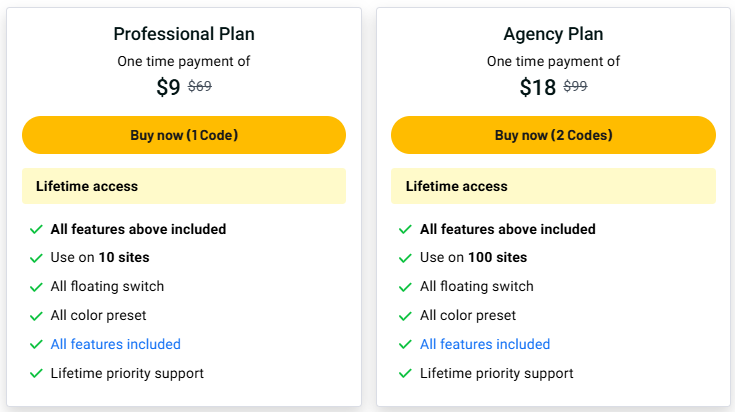
Task: Click Professional's All floating switch checkmark
Action: coord(36,287)
